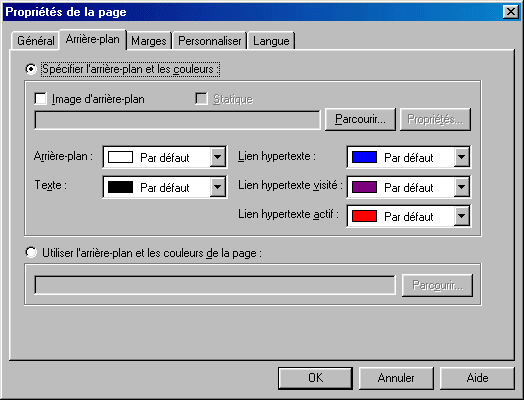Click the Annuler button
Viewport: 524px width, 400px height.
tap(396, 378)
